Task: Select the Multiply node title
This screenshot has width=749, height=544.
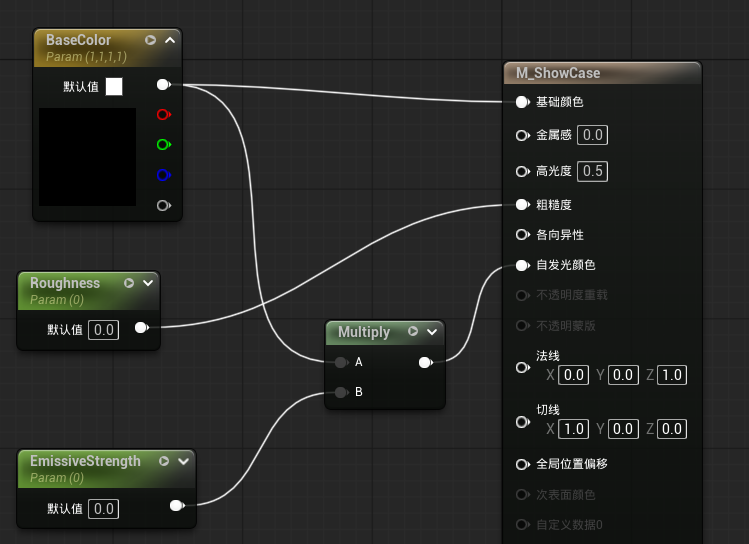Action: [x=364, y=332]
